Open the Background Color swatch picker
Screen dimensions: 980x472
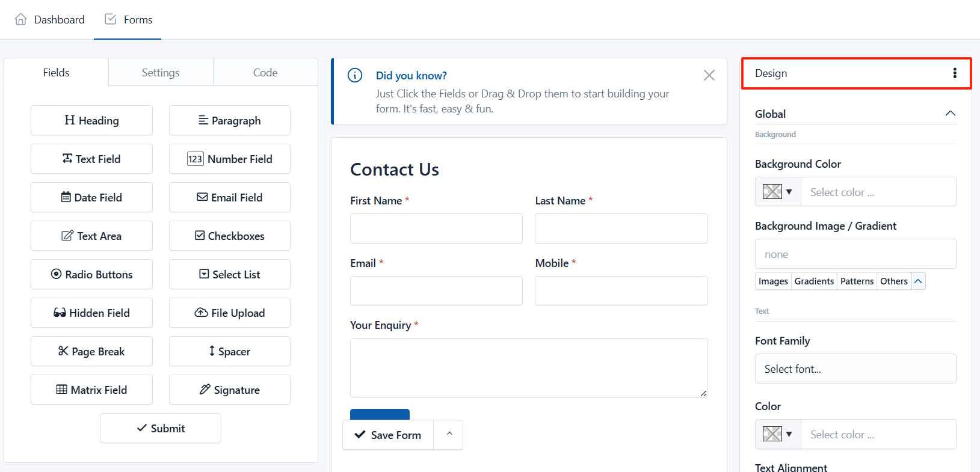click(778, 192)
